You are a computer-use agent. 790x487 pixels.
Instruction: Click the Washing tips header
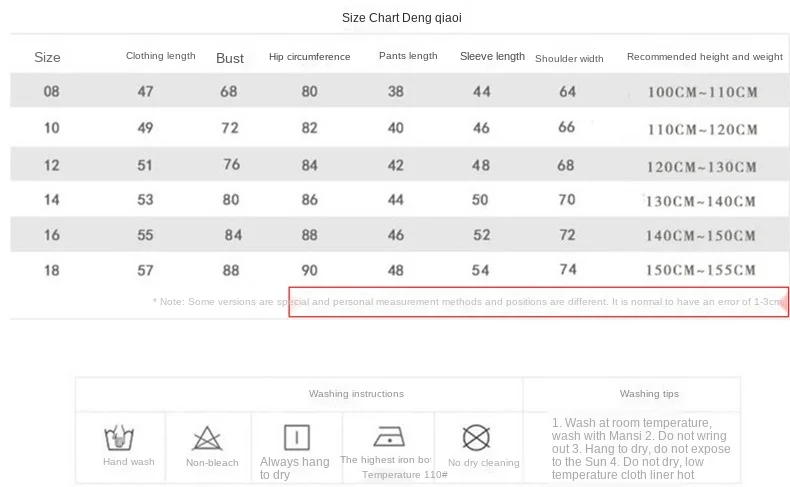click(x=649, y=394)
